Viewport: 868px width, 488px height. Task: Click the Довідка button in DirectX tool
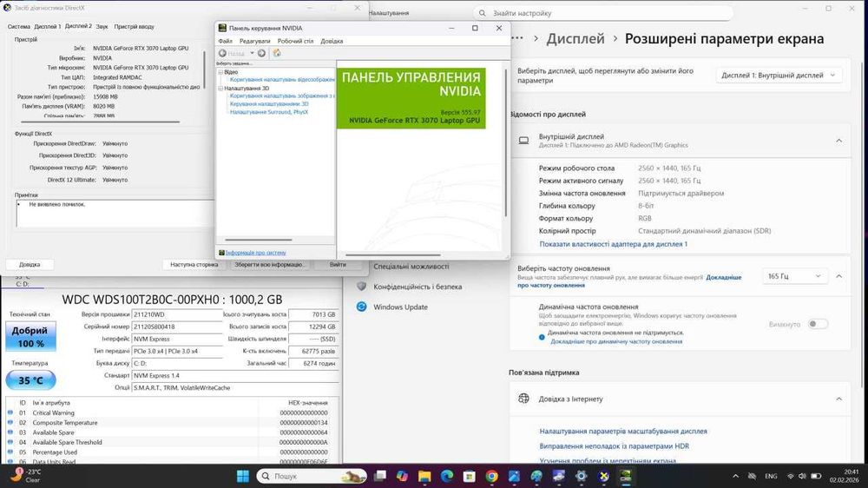[30, 264]
